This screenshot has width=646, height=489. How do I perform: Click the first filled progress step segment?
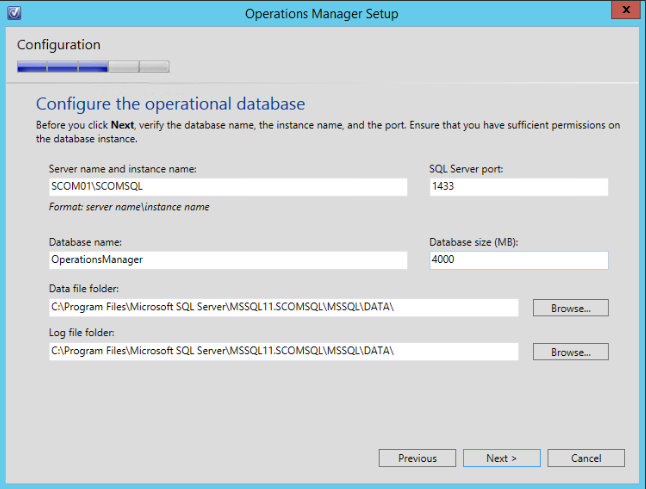(x=32, y=67)
